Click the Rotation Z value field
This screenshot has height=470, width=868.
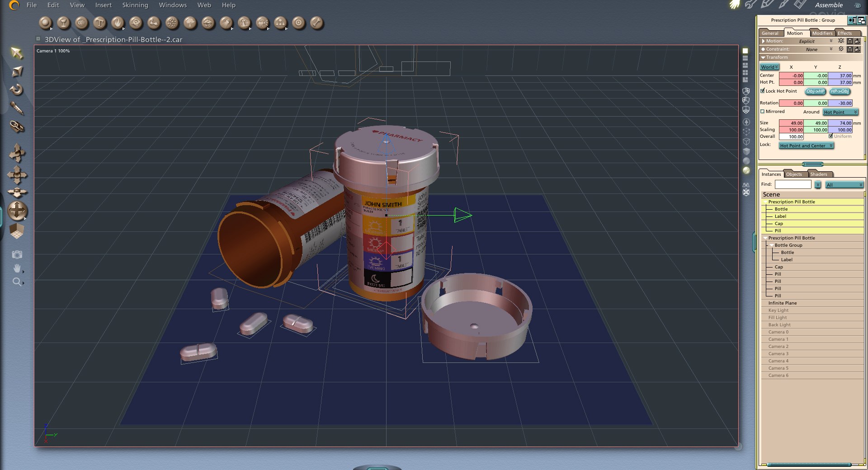(x=840, y=103)
